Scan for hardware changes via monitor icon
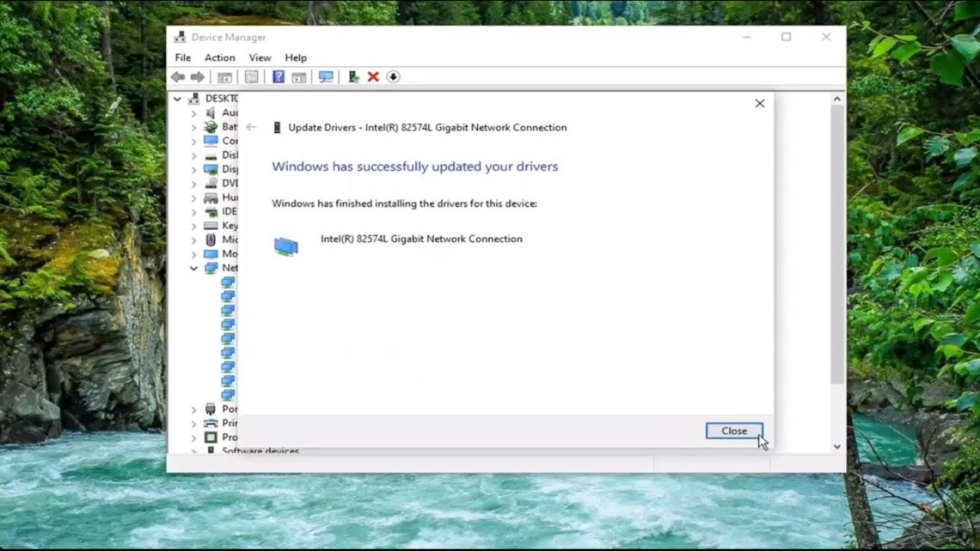Viewport: 980px width, 551px height. pyautogui.click(x=326, y=77)
